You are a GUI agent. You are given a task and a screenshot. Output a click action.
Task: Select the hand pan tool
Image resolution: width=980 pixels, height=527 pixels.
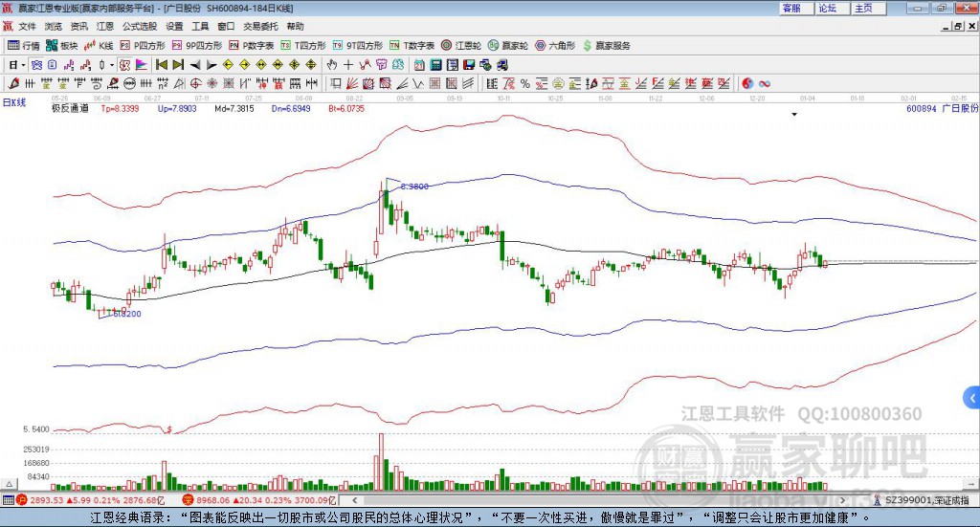(332, 65)
